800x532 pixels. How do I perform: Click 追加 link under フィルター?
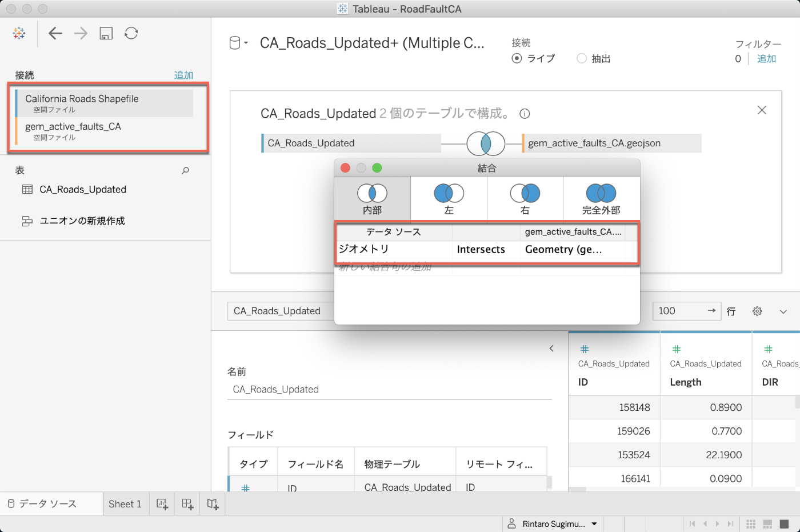coord(766,58)
